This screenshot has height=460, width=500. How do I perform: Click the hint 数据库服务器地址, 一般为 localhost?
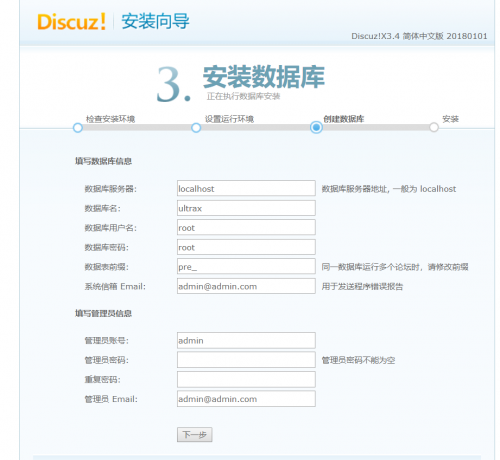coord(389,189)
